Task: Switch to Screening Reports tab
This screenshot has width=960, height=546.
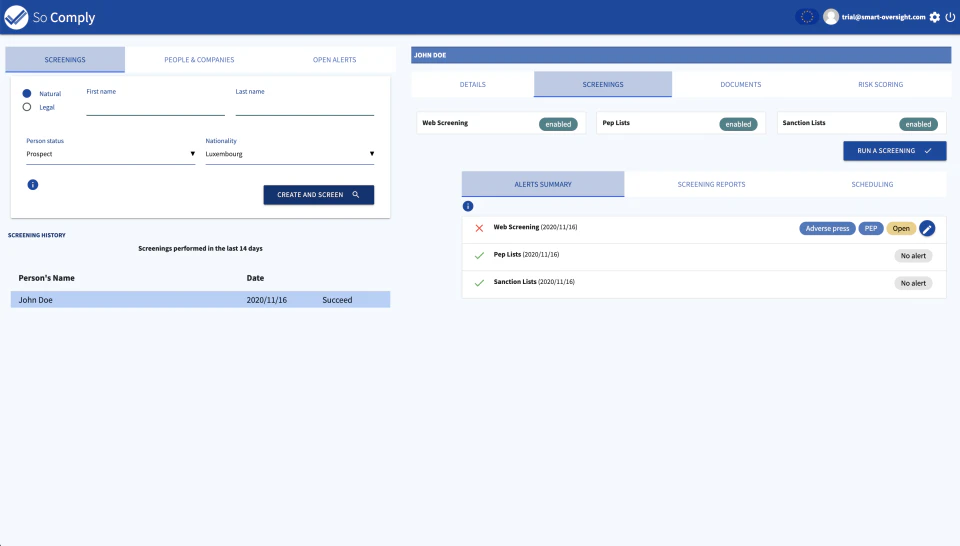Action: (x=711, y=184)
